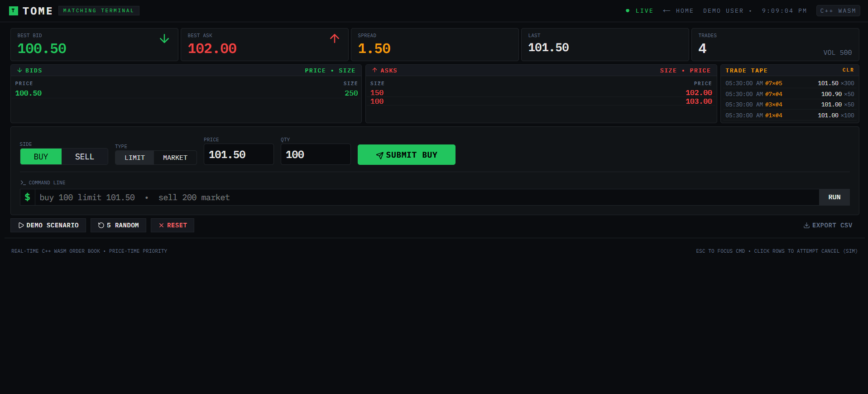This screenshot has height=394, width=868.
Task: Click the green down arrow in Best Bid card
Action: pos(164,39)
